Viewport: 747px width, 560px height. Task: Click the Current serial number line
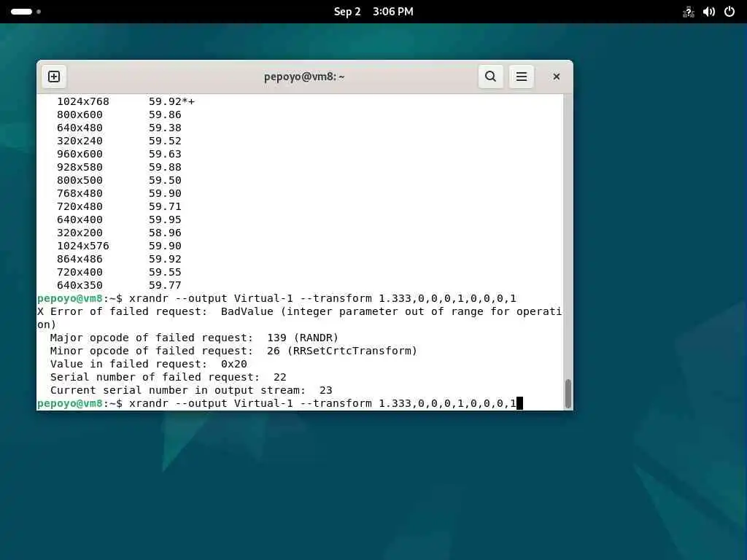pos(191,391)
